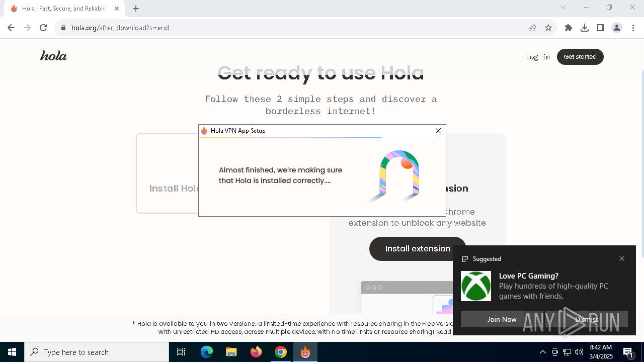The height and width of the screenshot is (362, 644).
Task: Open volume control in system tray
Action: [579, 352]
